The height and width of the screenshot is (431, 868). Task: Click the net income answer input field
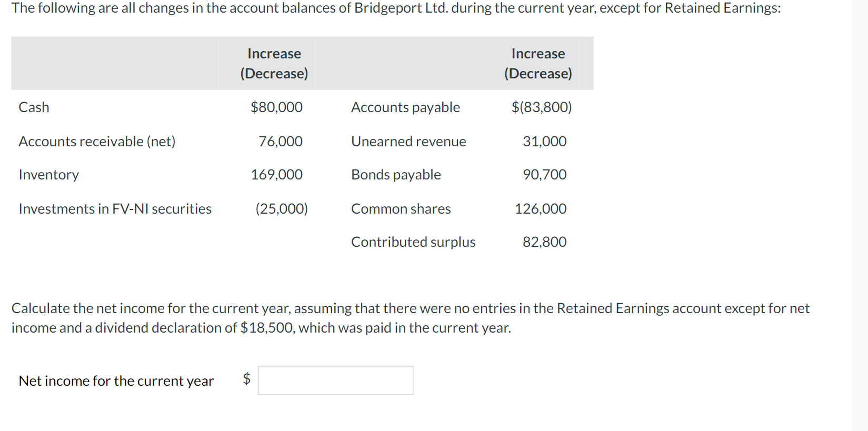click(x=335, y=380)
